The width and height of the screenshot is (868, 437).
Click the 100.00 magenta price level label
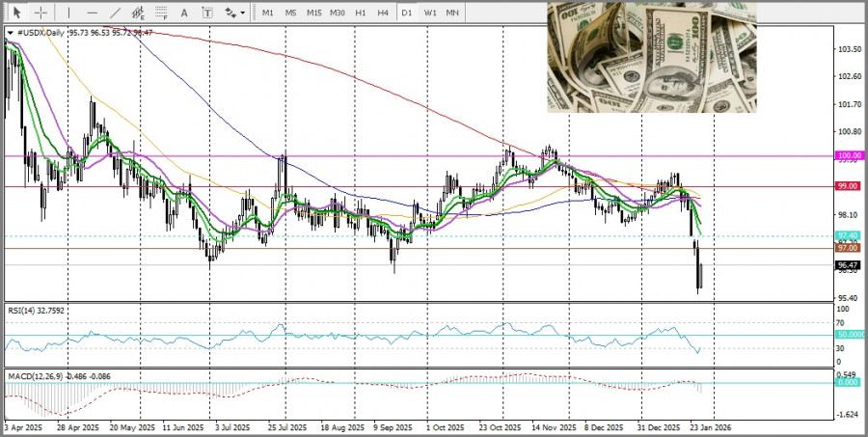pos(849,155)
